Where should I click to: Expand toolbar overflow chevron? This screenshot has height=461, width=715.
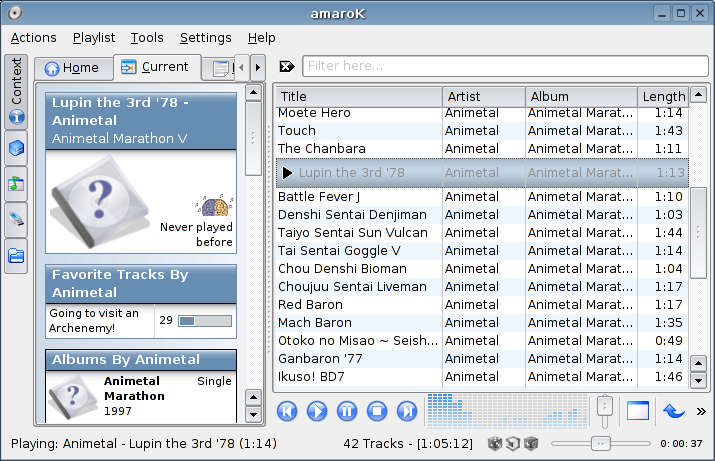click(701, 412)
